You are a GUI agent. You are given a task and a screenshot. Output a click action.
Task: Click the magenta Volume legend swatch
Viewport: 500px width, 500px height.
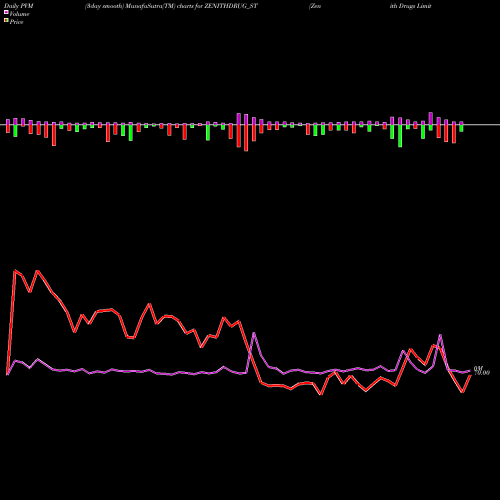[6, 13]
